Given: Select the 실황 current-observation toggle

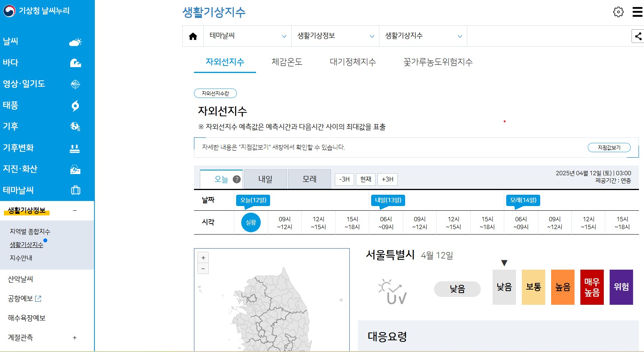Looking at the screenshot, I should pos(251,222).
